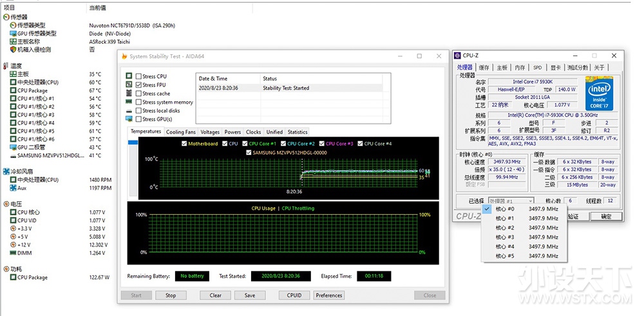Select 核心 #1 in the core list

524,219
